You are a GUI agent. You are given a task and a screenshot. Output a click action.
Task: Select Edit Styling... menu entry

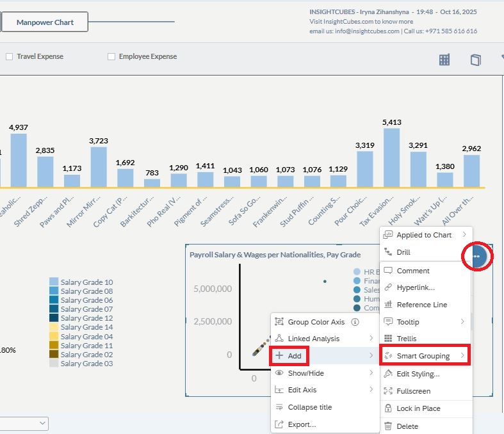click(x=418, y=374)
